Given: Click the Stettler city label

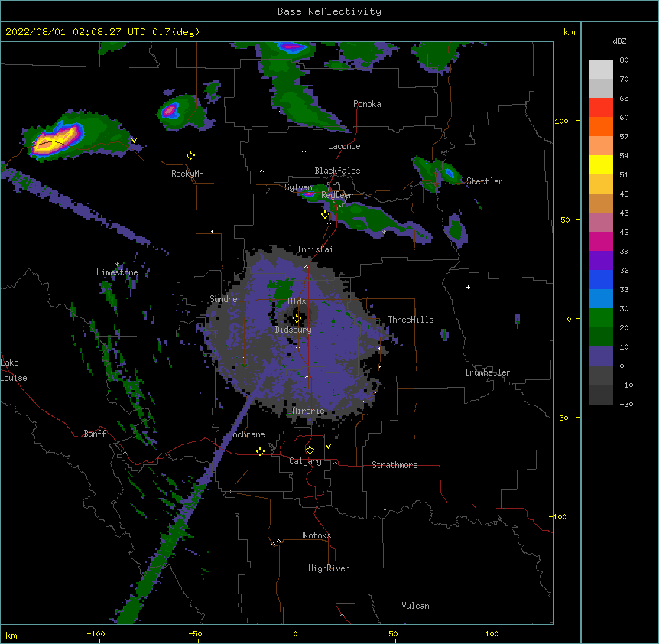Looking at the screenshot, I should (x=485, y=181).
